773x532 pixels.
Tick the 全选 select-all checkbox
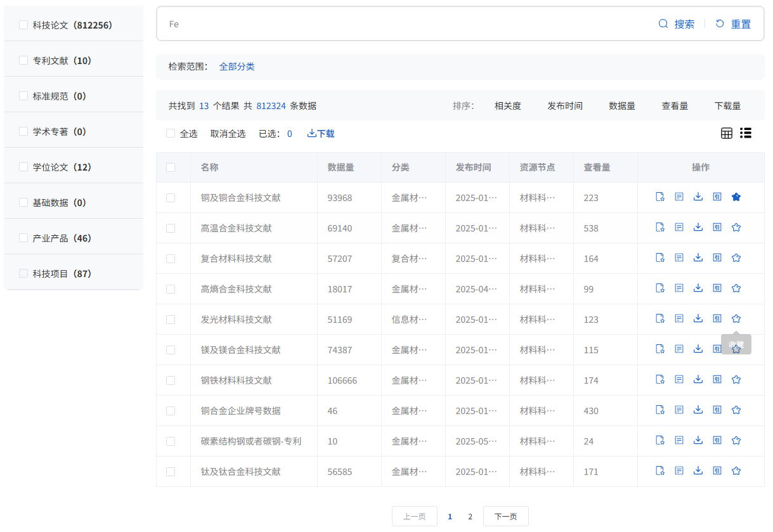point(171,134)
